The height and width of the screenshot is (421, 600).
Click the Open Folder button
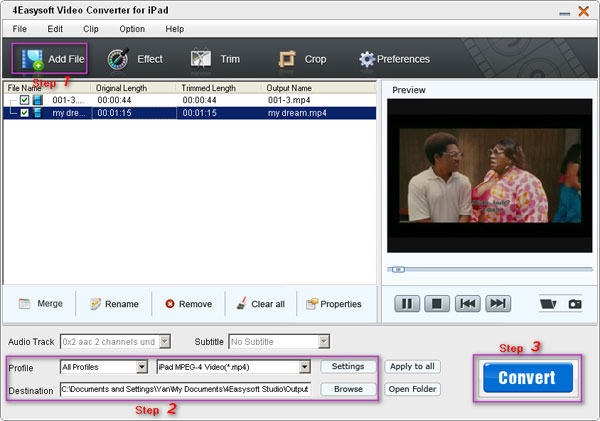point(412,389)
